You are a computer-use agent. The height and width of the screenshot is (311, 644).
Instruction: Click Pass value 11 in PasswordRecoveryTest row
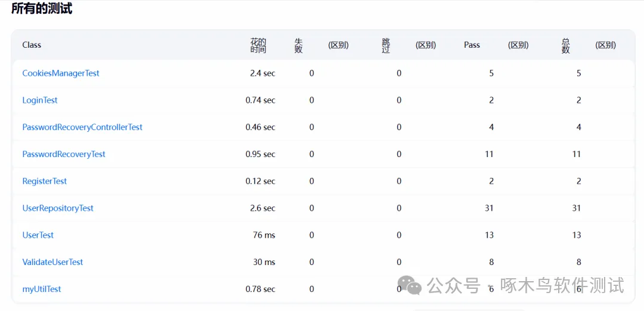click(x=489, y=154)
